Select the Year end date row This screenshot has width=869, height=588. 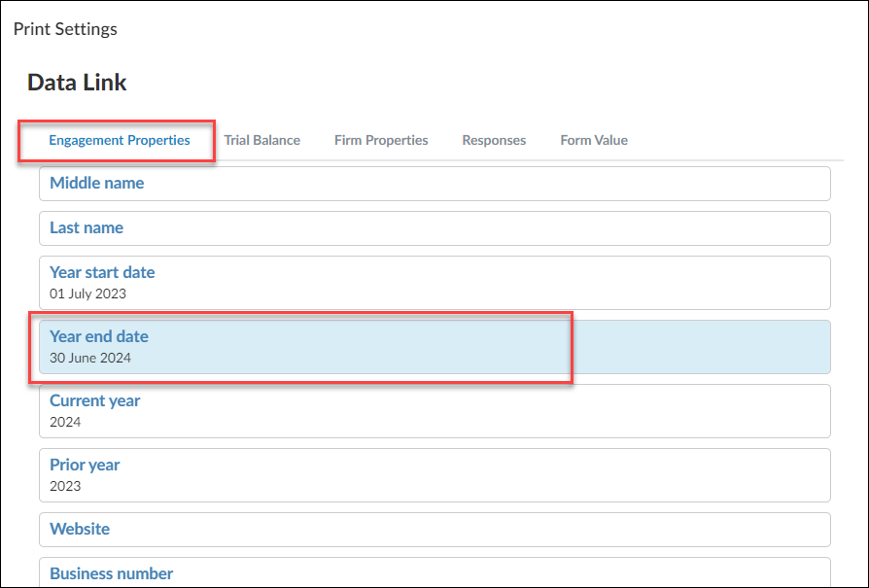pyautogui.click(x=434, y=347)
